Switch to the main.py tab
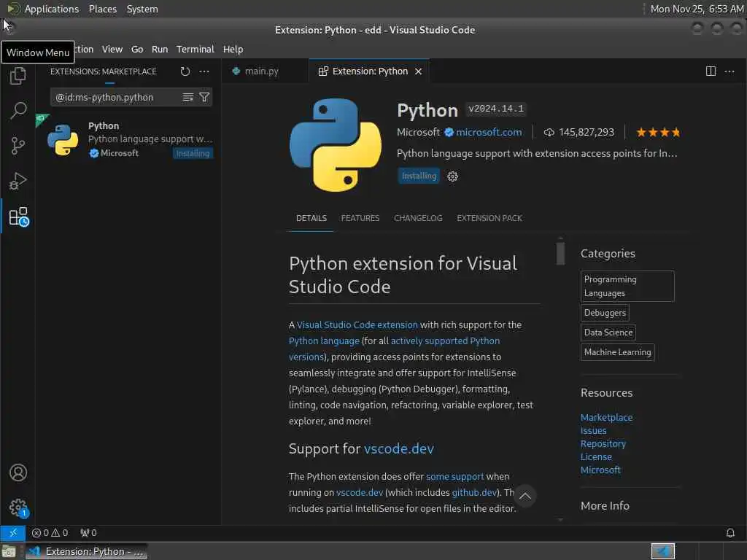This screenshot has width=747, height=560. 261,71
